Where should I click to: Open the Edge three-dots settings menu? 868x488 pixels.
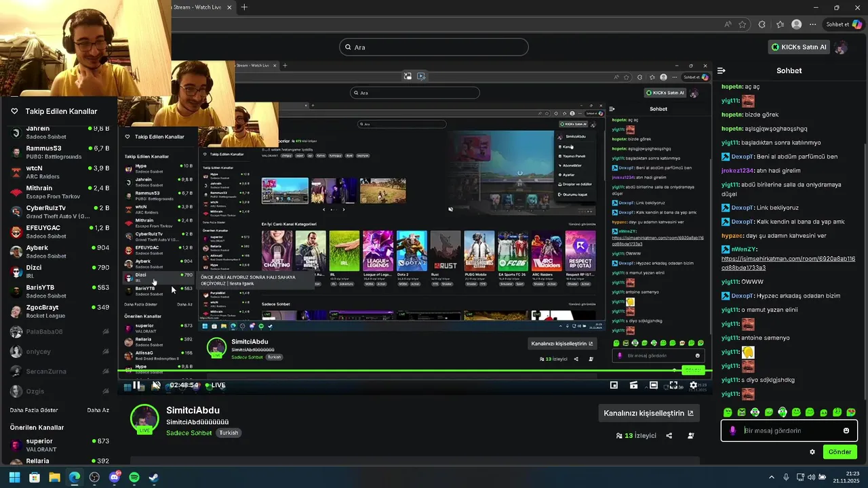(x=813, y=24)
